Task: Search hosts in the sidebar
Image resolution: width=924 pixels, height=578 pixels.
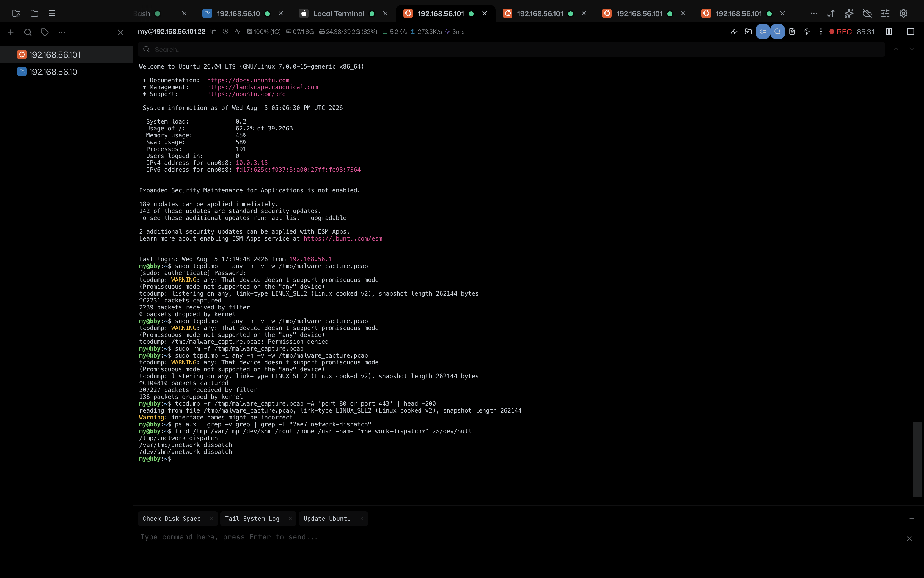Action: (28, 32)
